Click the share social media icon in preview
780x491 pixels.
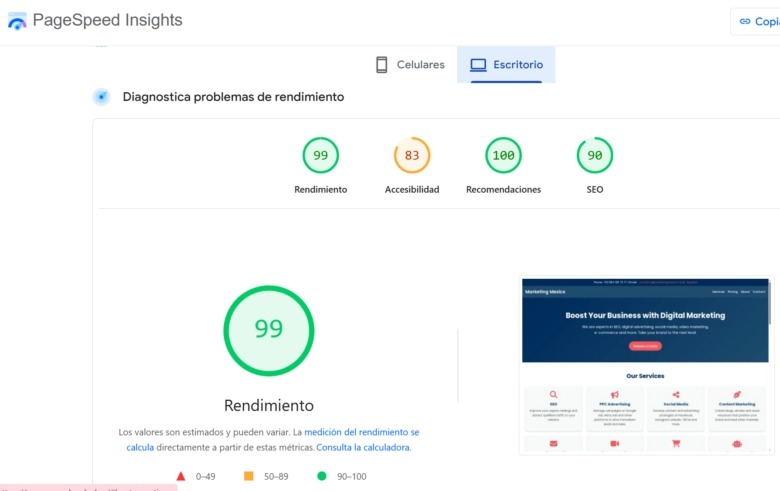pos(676,394)
